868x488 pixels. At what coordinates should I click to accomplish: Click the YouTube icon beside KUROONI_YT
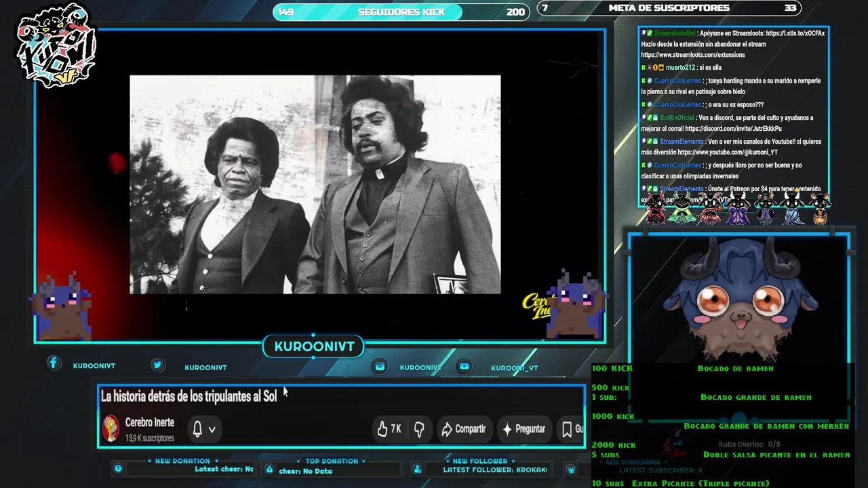coord(465,366)
